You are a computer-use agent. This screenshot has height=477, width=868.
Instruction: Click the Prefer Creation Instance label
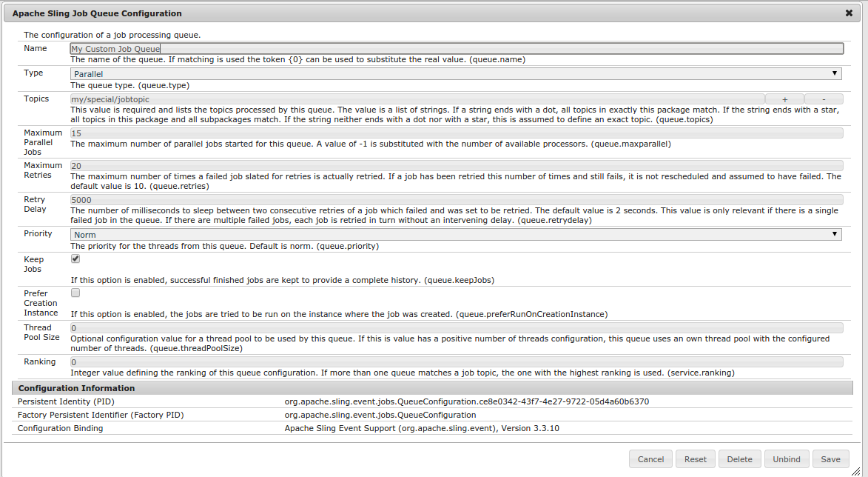(41, 303)
